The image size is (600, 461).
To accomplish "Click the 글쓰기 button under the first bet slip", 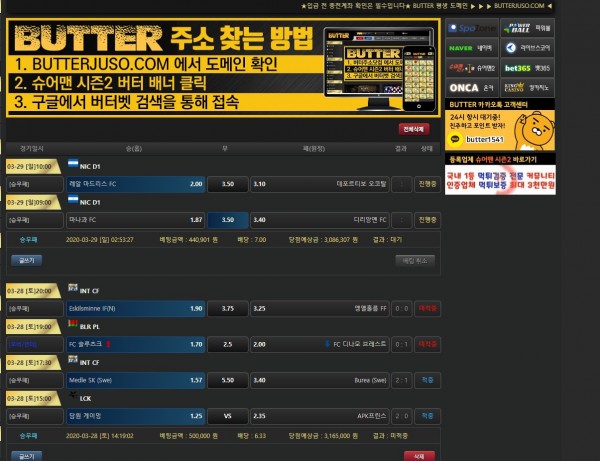I will pos(25,260).
